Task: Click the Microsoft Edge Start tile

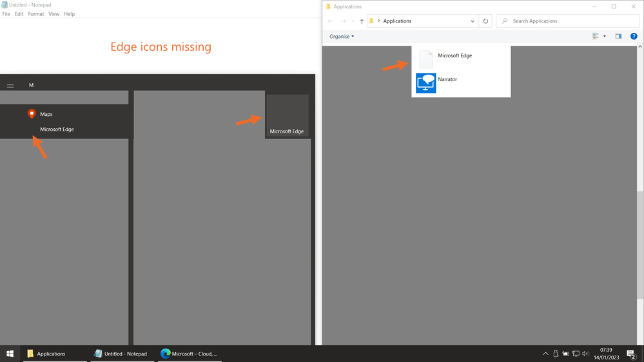Action: pos(287,115)
